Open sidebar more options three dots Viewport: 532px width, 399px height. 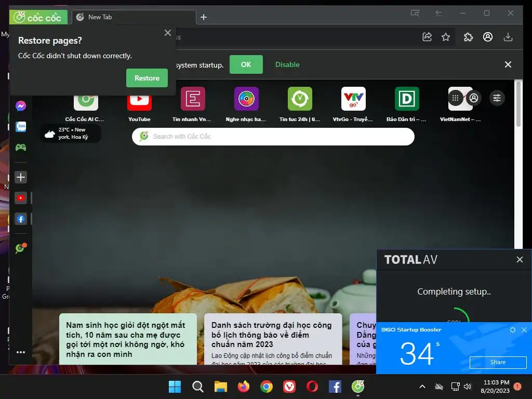click(x=21, y=352)
